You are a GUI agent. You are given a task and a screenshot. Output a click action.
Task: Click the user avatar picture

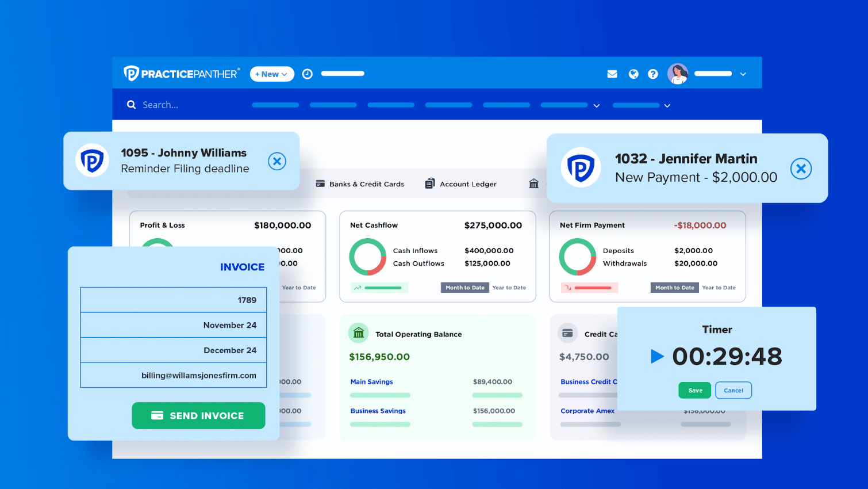pos(678,74)
